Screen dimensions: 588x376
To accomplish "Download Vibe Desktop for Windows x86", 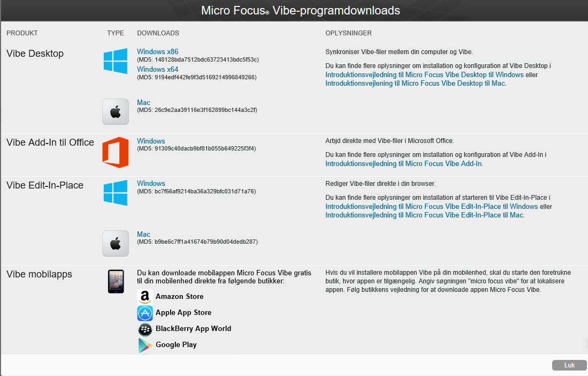I will [x=157, y=52].
